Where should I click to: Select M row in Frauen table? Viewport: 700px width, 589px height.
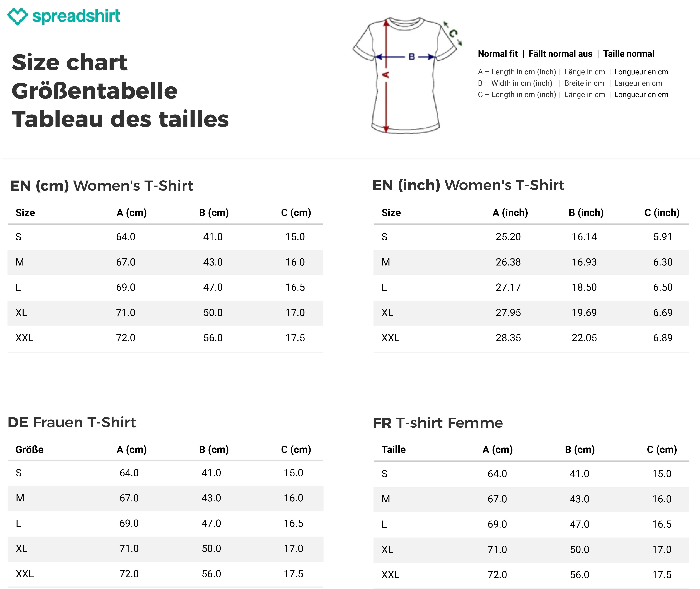[x=166, y=498]
